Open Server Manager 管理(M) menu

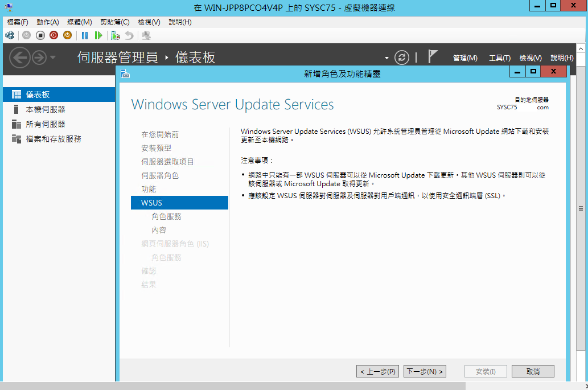pyautogui.click(x=465, y=58)
